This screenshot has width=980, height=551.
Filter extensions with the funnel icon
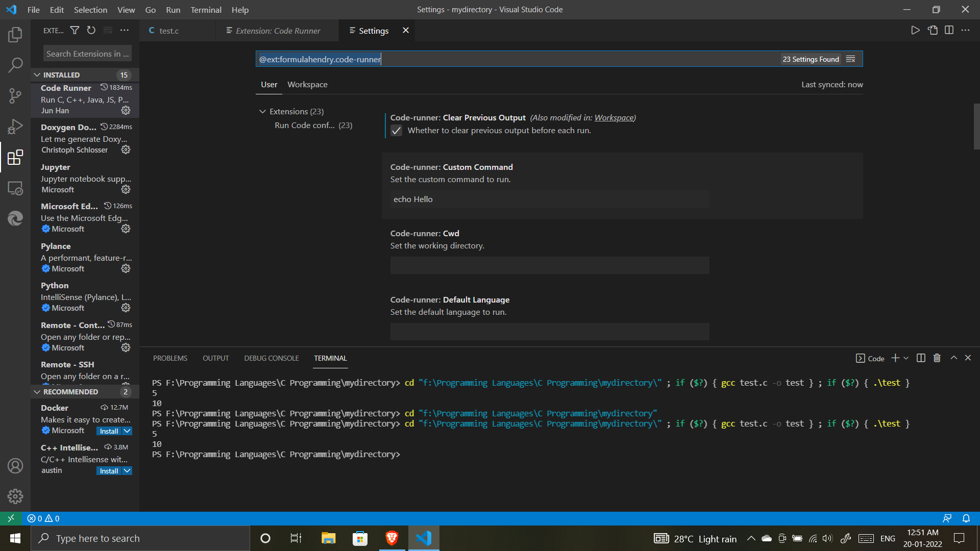[x=75, y=31]
